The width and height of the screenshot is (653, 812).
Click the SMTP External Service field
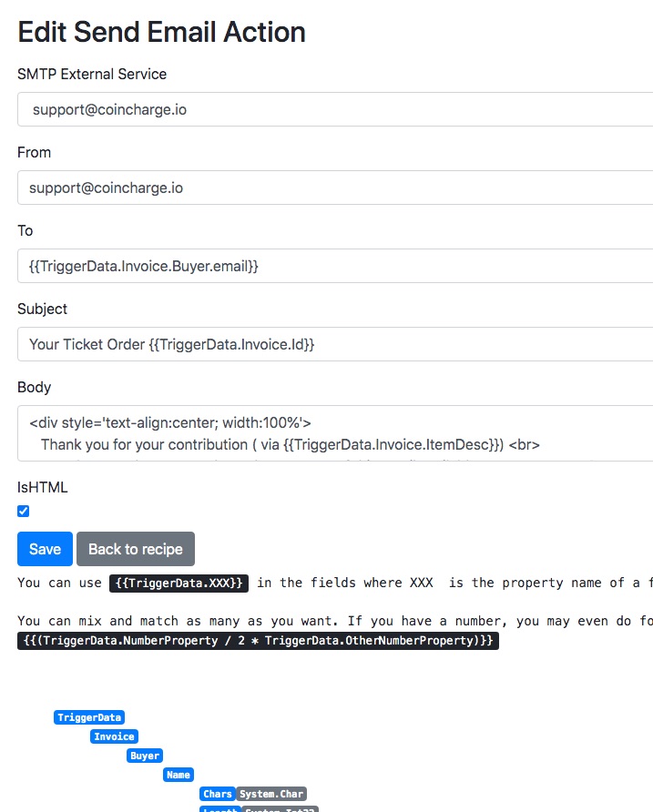[335, 109]
